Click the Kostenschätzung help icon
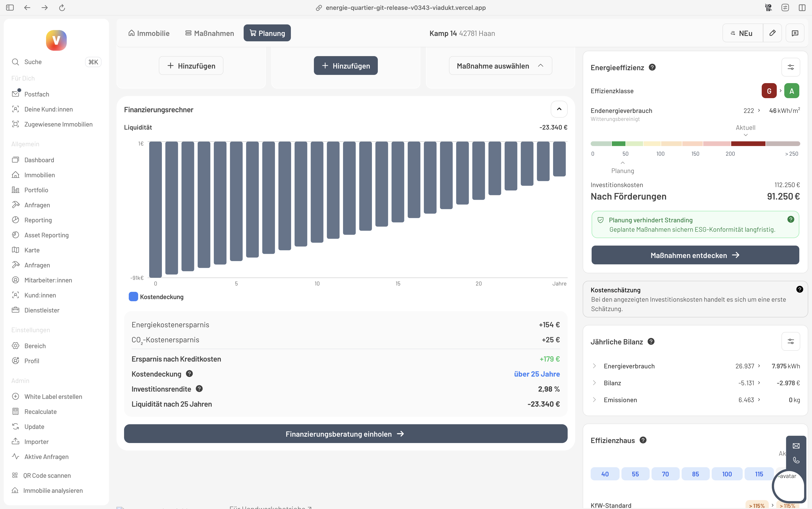 coord(799,289)
